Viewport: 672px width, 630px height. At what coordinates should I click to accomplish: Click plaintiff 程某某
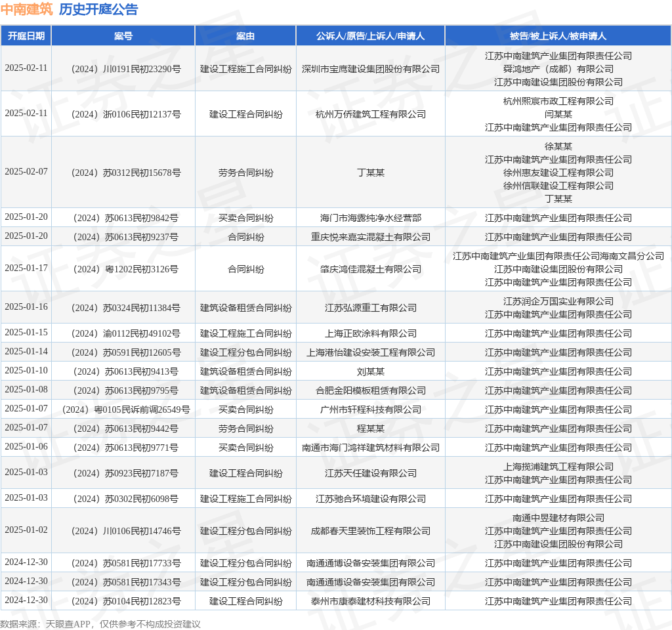[371, 429]
